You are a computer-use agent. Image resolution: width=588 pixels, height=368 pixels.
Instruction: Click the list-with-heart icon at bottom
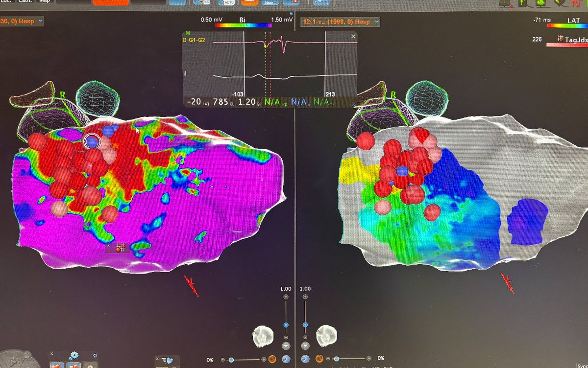[168, 361]
